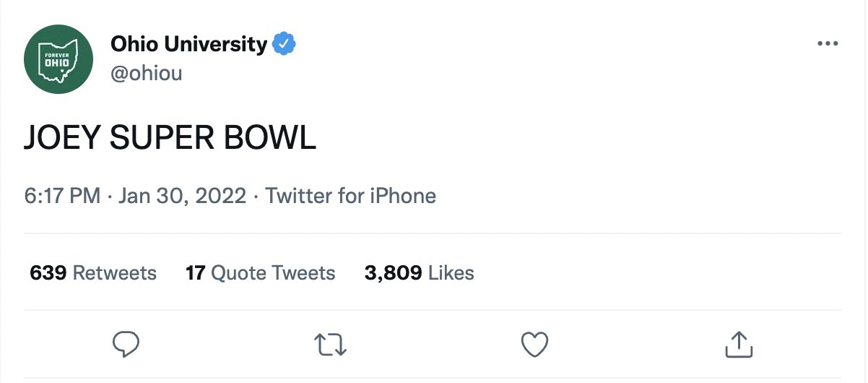
Task: Open the @ohiou handle link
Action: pos(146,72)
